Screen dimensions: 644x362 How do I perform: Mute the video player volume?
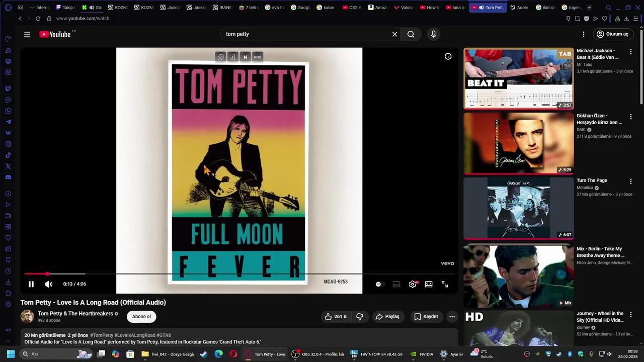(48, 284)
